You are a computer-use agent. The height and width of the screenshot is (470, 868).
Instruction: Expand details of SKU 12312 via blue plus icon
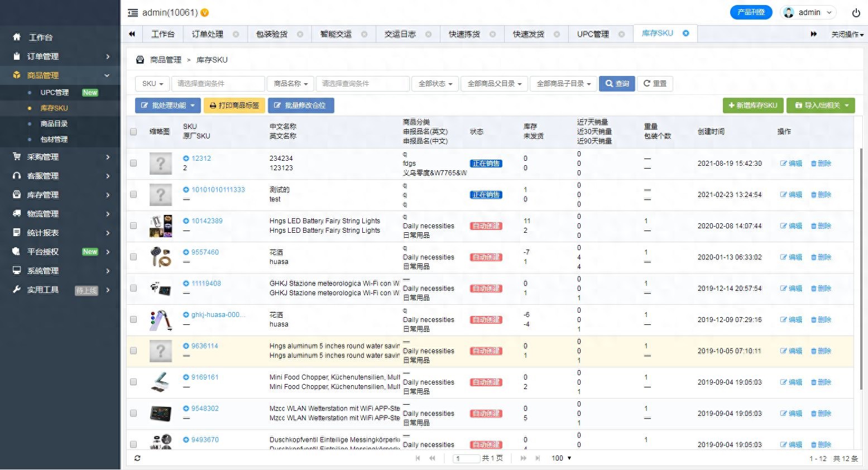(x=186, y=158)
